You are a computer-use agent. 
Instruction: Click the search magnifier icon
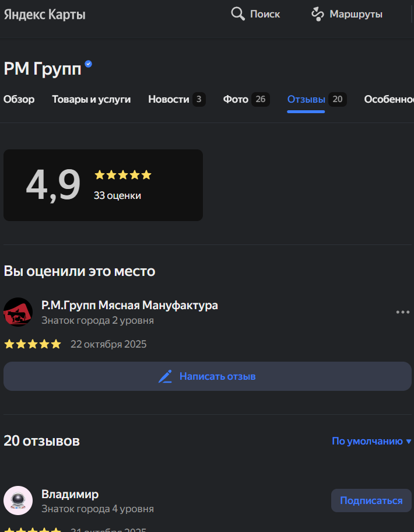[x=238, y=14]
